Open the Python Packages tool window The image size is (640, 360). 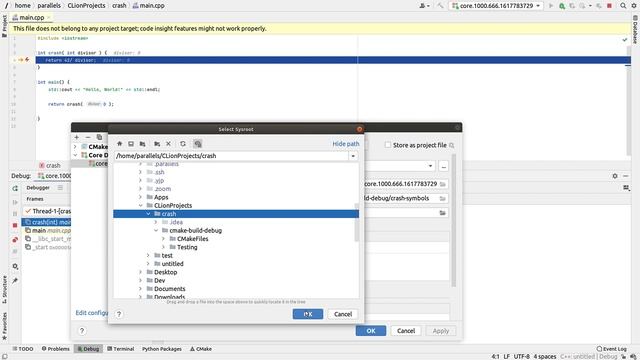[x=162, y=349]
